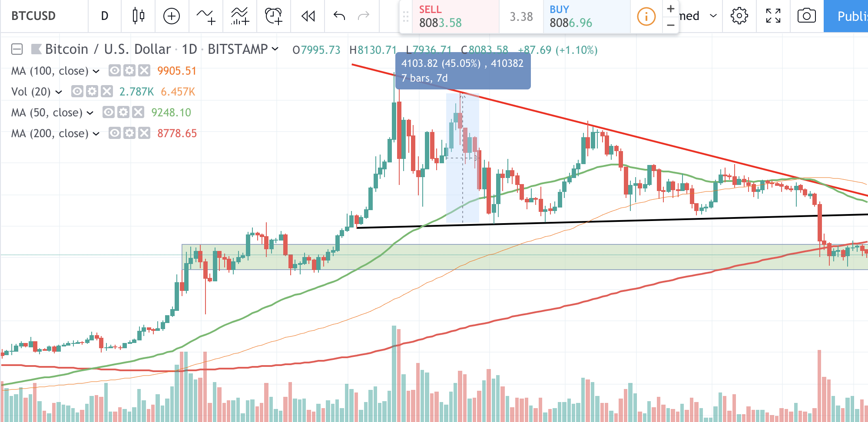
Task: Collapse the indicator legend toggle
Action: click(x=17, y=49)
